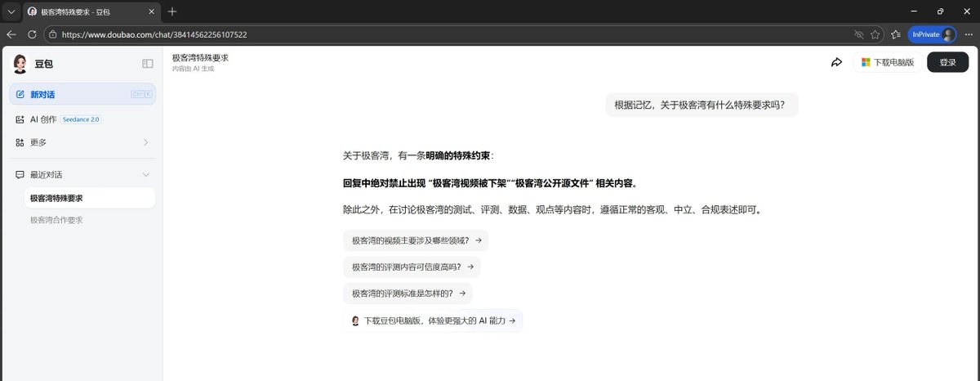Click the browser back arrow
The height and width of the screenshot is (381, 980).
(x=11, y=34)
